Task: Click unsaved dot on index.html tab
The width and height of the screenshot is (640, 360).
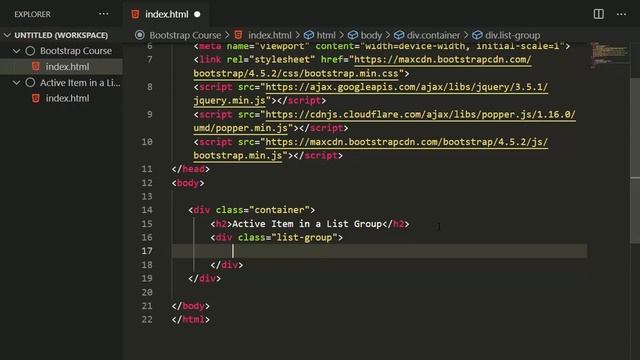Action: pyautogui.click(x=197, y=14)
